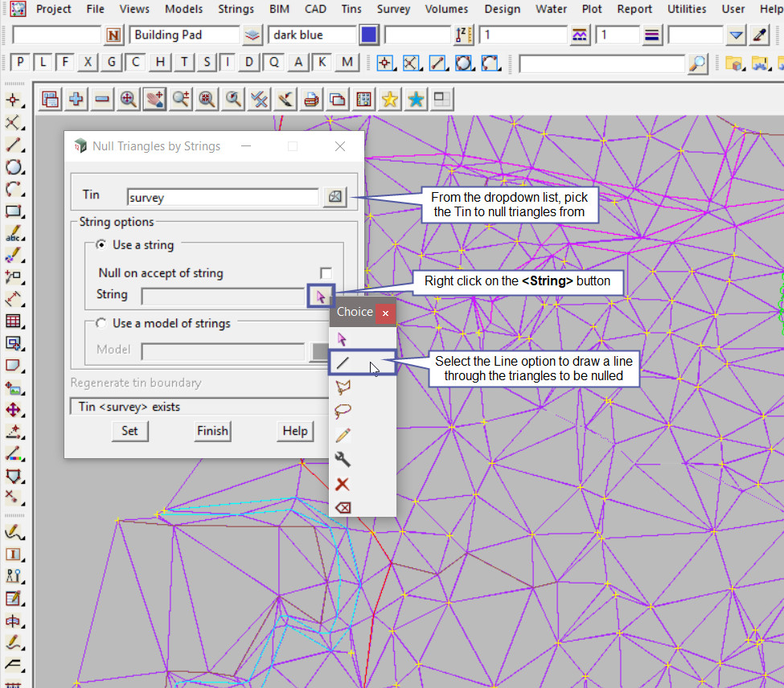Select the Line option in Choice menu

coord(343,363)
